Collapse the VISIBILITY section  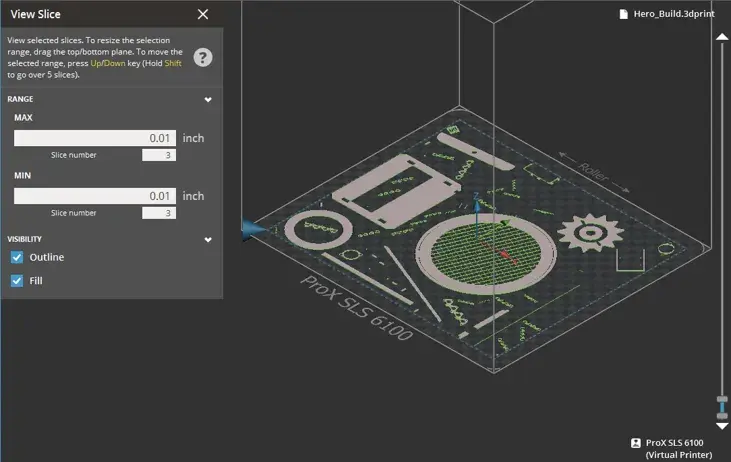point(208,240)
